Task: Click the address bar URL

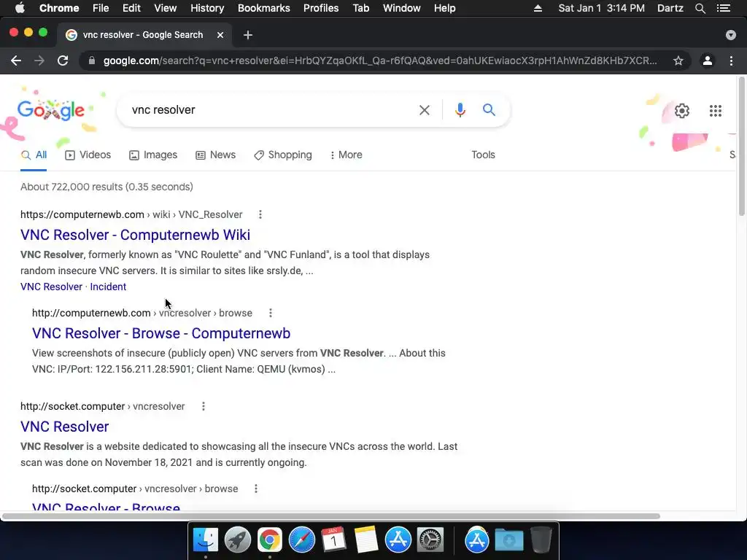Action: pos(379,61)
